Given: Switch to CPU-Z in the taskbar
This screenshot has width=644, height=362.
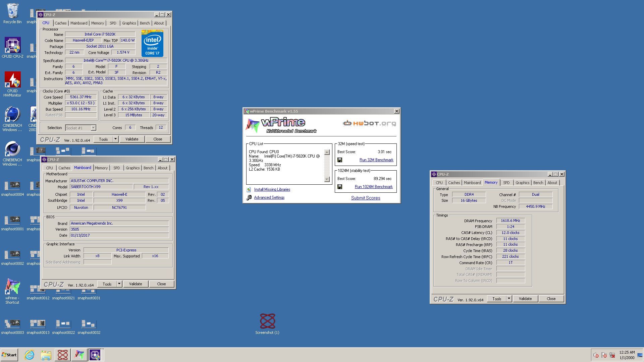Looking at the screenshot, I should tap(95, 355).
